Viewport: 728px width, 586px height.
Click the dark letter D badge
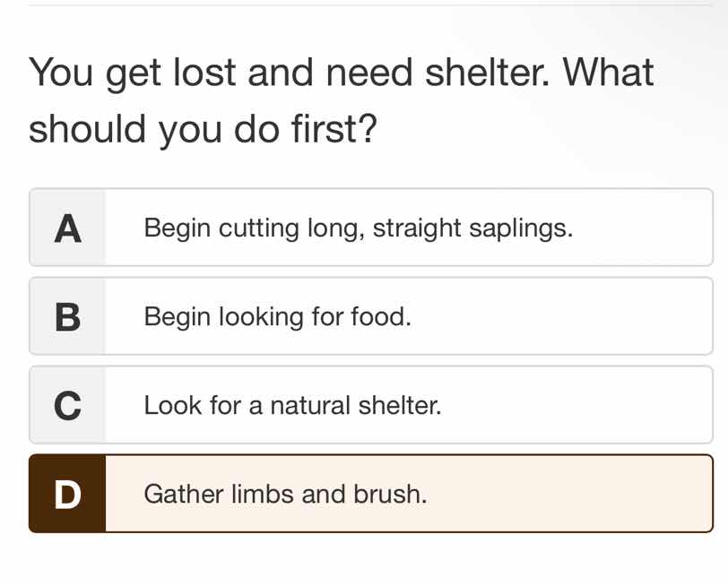coord(68,494)
